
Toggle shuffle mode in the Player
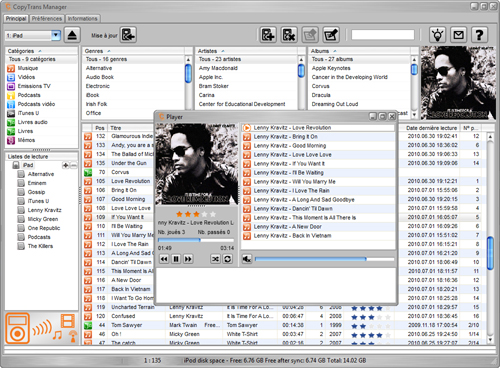pyautogui.click(x=216, y=259)
